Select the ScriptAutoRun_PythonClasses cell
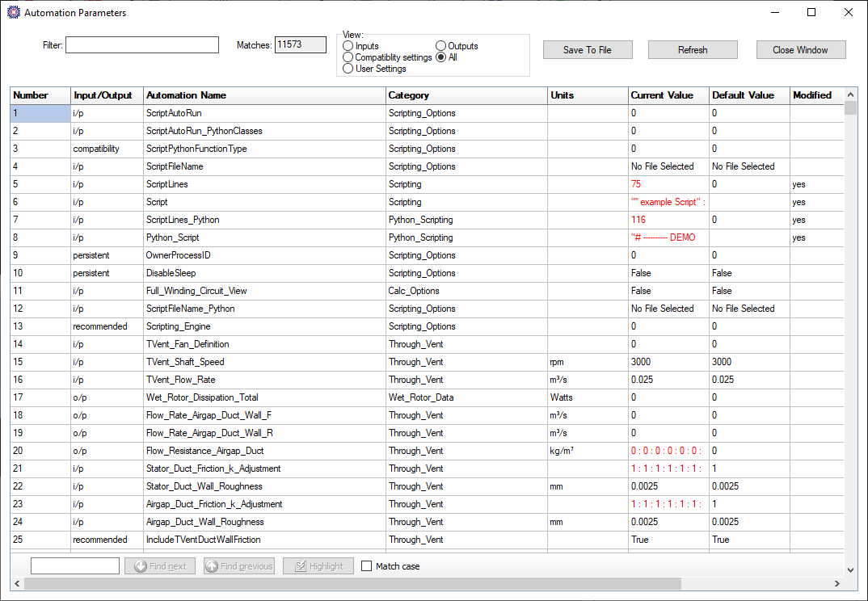 [264, 131]
